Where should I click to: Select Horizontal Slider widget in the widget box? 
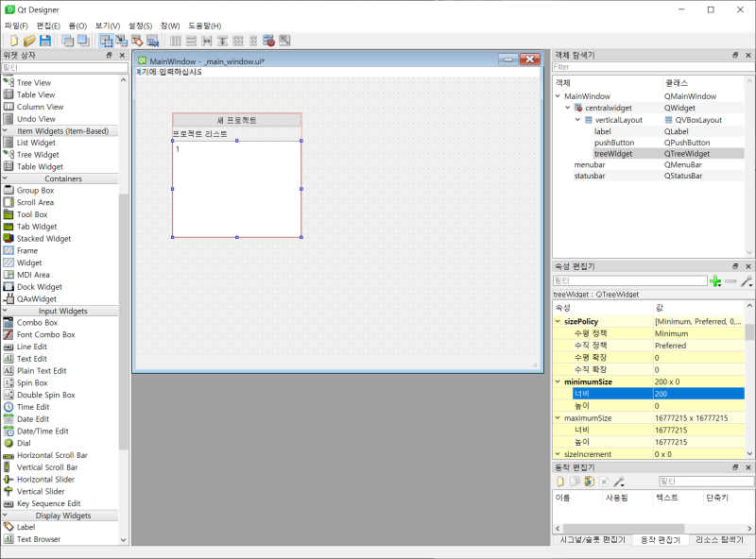pos(45,480)
